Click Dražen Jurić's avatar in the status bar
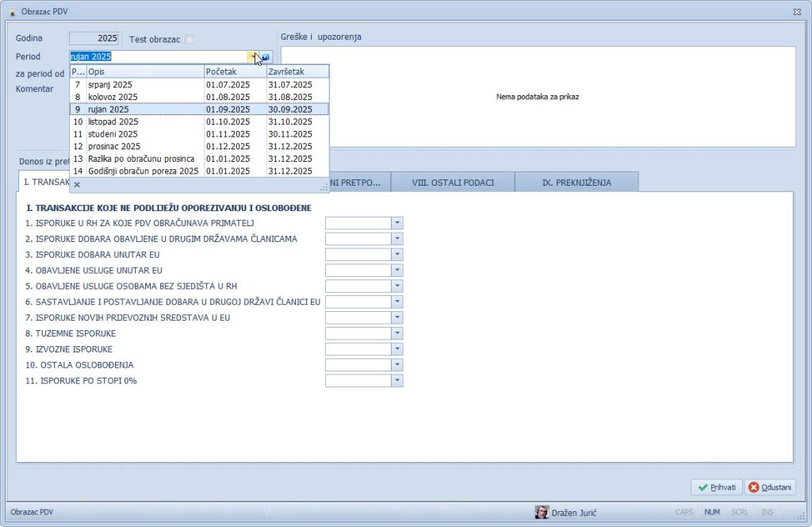The width and height of the screenshot is (812, 527). tap(542, 512)
